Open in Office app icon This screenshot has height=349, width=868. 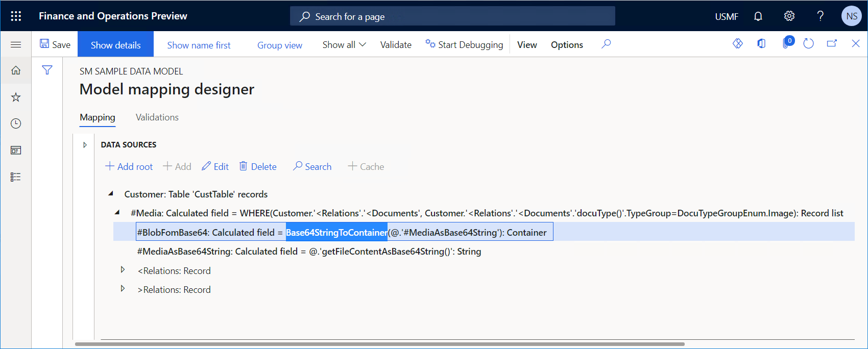click(x=761, y=44)
